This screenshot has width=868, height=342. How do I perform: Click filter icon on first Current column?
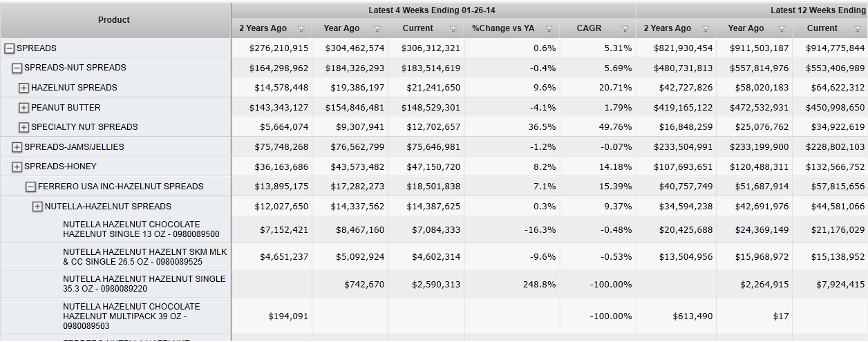click(x=453, y=29)
